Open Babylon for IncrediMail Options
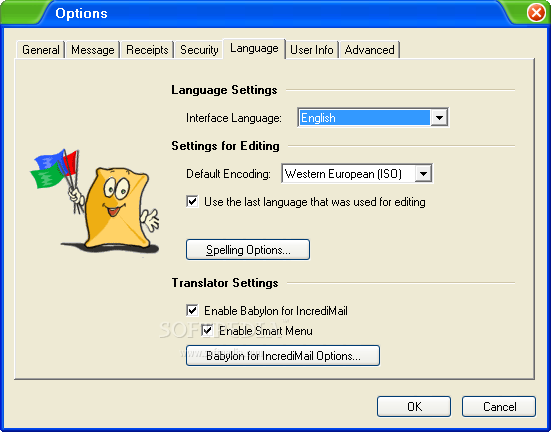This screenshot has width=551, height=432. (283, 355)
